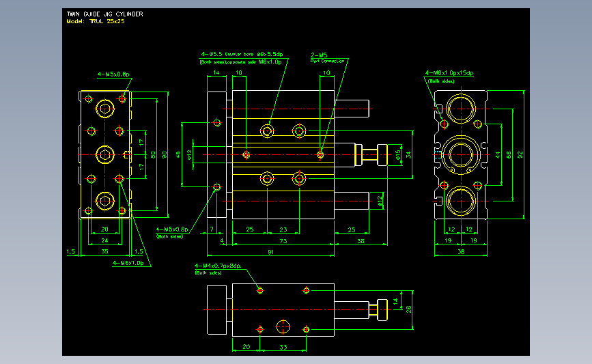Select the 'Model: TRUL 25x25' label
592x364 pixels.
point(96,21)
